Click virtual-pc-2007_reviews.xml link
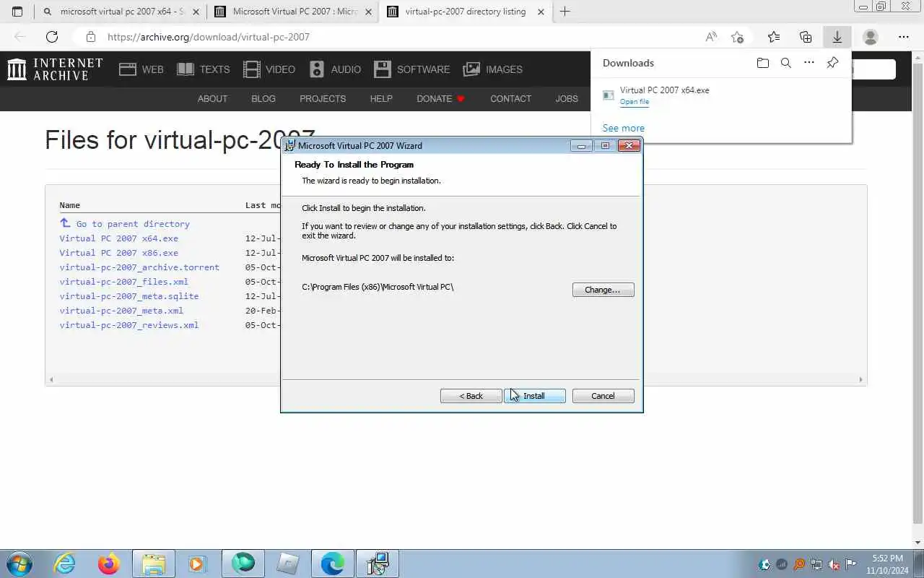 (128, 325)
